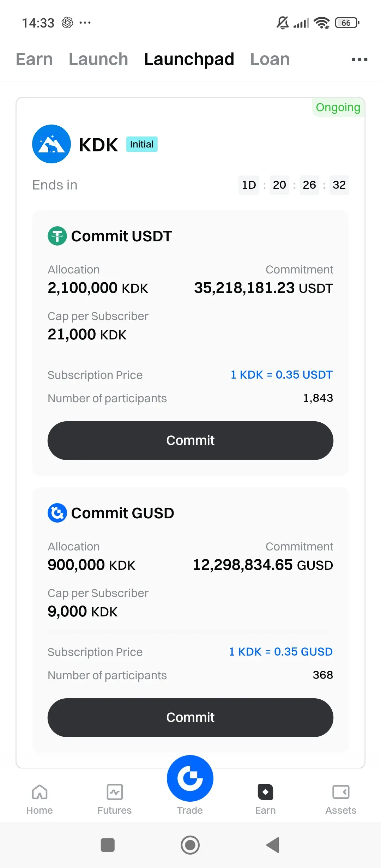The image size is (381, 868).
Task: Open the Home tab icon
Action: coord(40,792)
